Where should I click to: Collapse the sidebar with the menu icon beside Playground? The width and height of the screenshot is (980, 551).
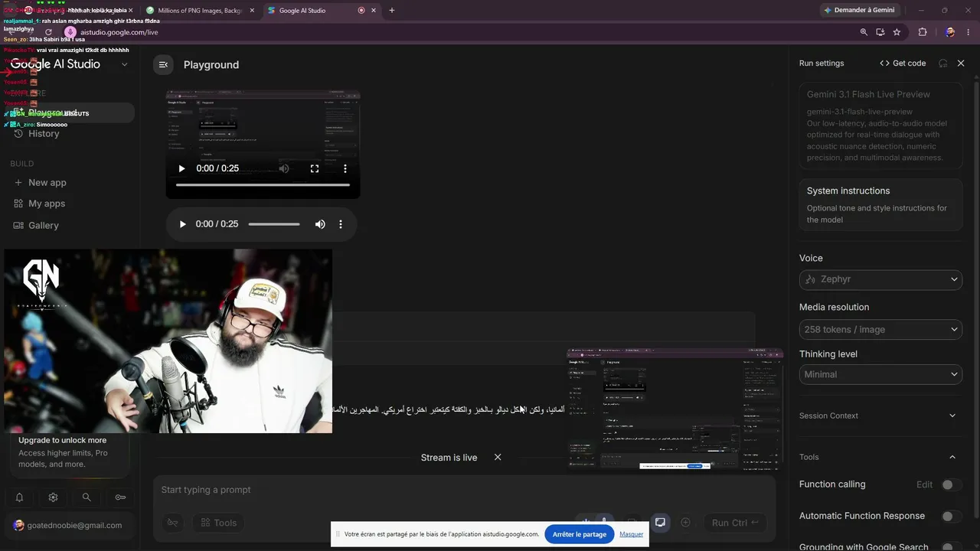click(x=163, y=65)
